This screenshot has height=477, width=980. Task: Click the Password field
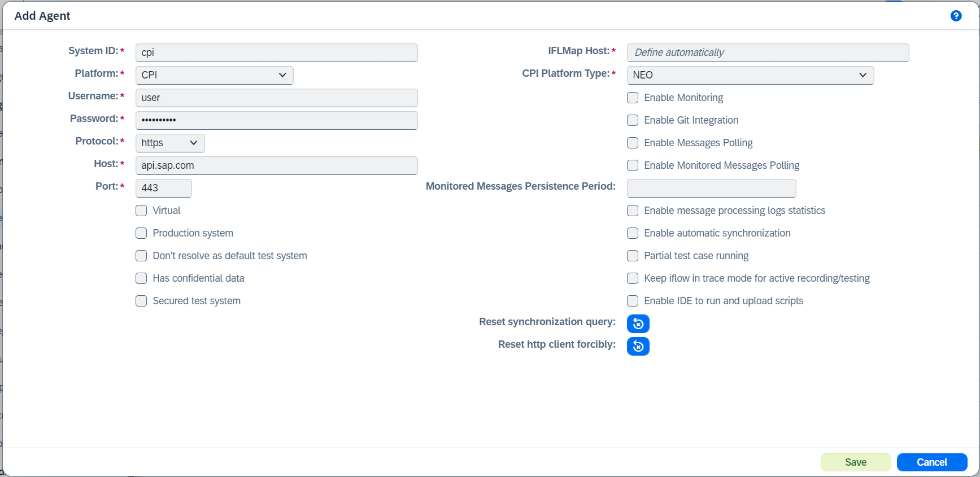(x=277, y=120)
